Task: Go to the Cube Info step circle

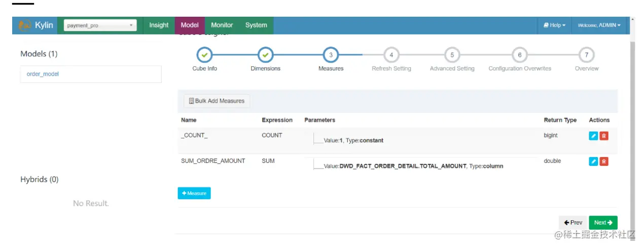Action: 204,55
